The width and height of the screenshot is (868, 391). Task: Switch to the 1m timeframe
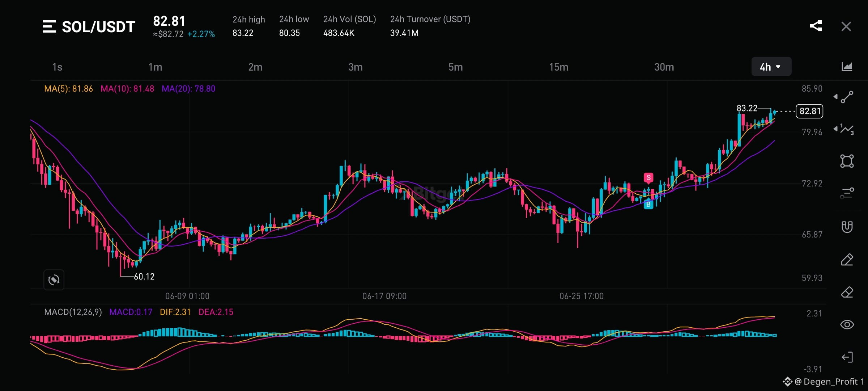tap(155, 67)
